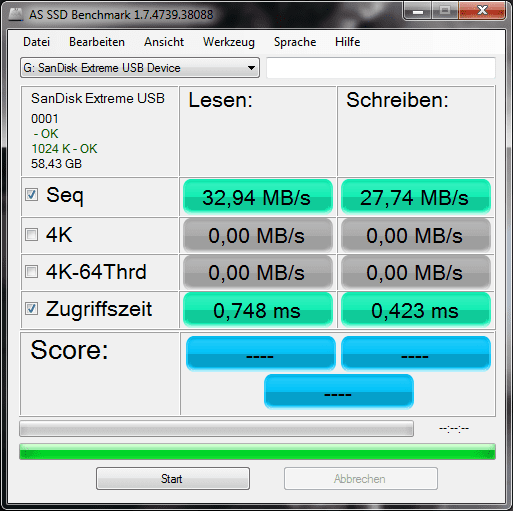Screen dimensions: 513x511
Task: Click the Seq write result 27,74 MB/s
Action: click(x=416, y=197)
